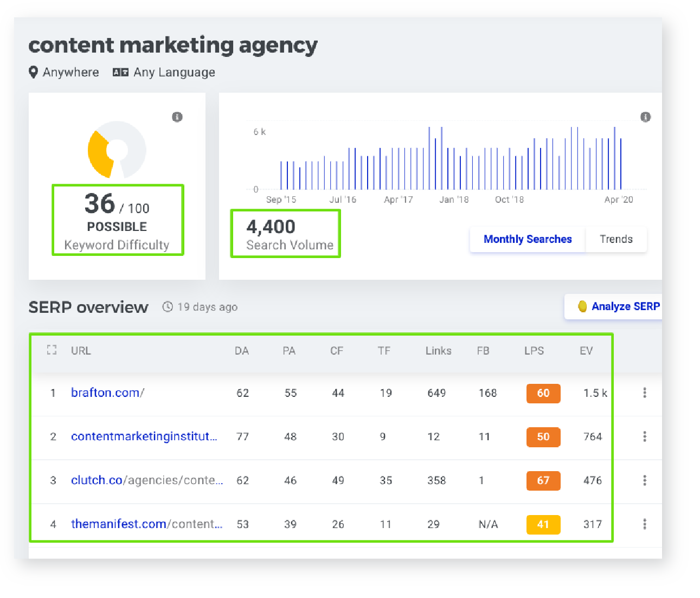Open the three-dot menu for clutch.co row
The image size is (700, 598).
(645, 480)
